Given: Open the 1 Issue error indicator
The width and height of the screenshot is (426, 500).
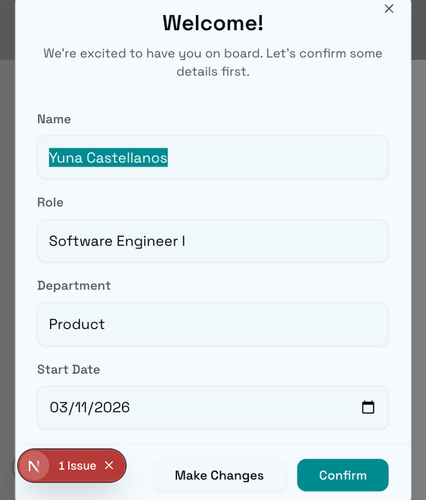Looking at the screenshot, I should [x=77, y=466].
